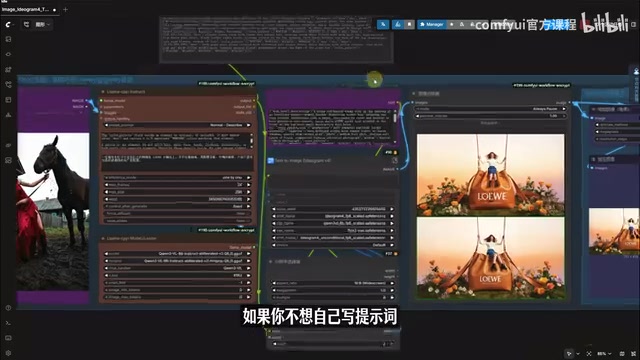Screen dimensions: 640x360
Task: Click the first blue icon left of Manager
Action: (383, 24)
